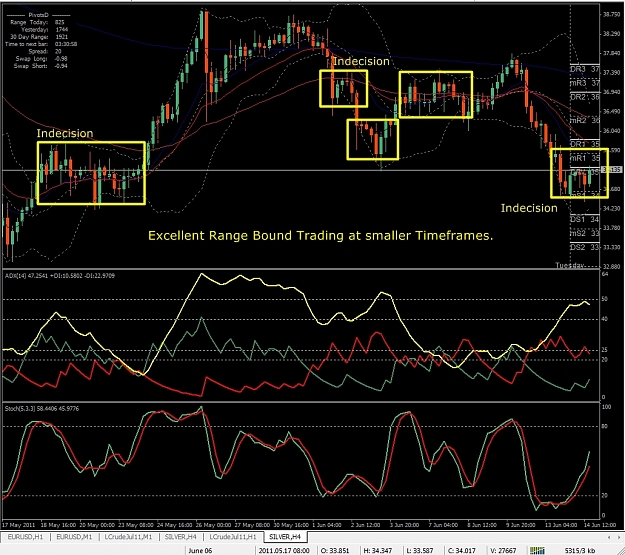Click the 'Swap Long: -0.98' line
625x555 pixels.
tap(41, 59)
